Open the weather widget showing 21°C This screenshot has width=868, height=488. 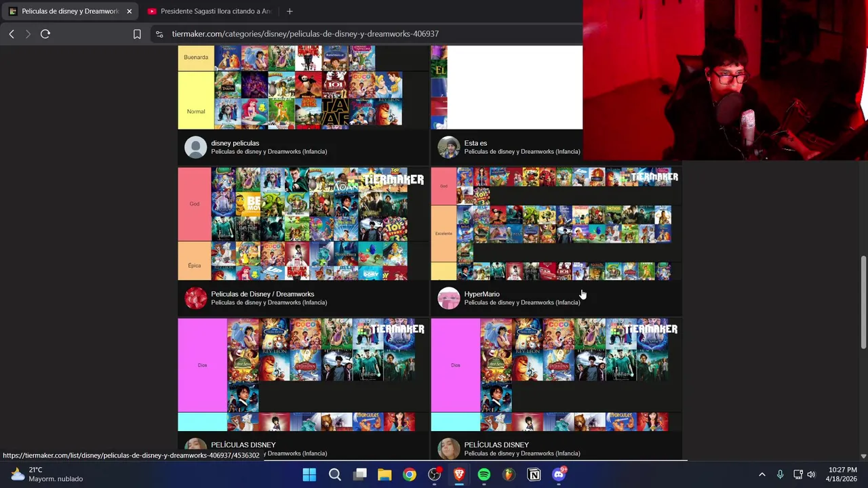(x=47, y=474)
